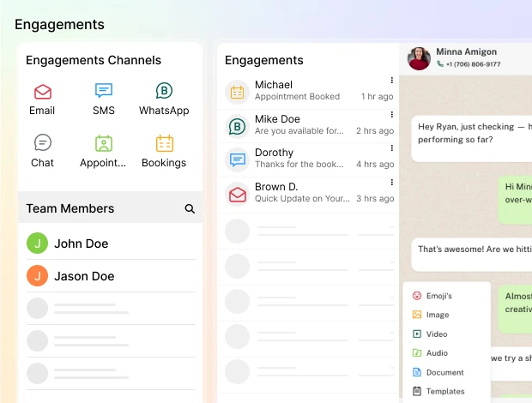Click 'Hey Ryan, just checking' message bubble

point(472,139)
